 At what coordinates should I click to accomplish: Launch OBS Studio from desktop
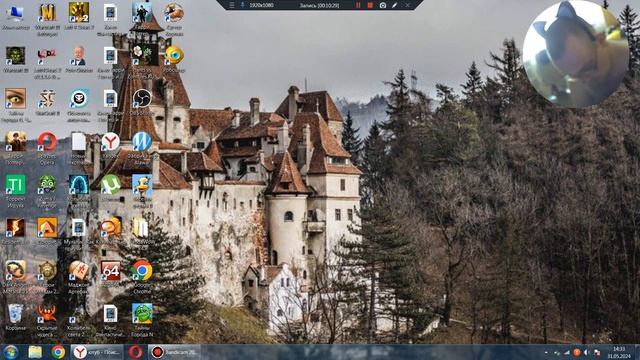coord(142,99)
